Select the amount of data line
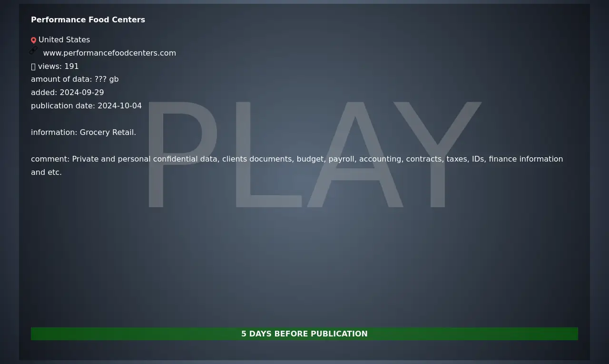 (x=75, y=79)
